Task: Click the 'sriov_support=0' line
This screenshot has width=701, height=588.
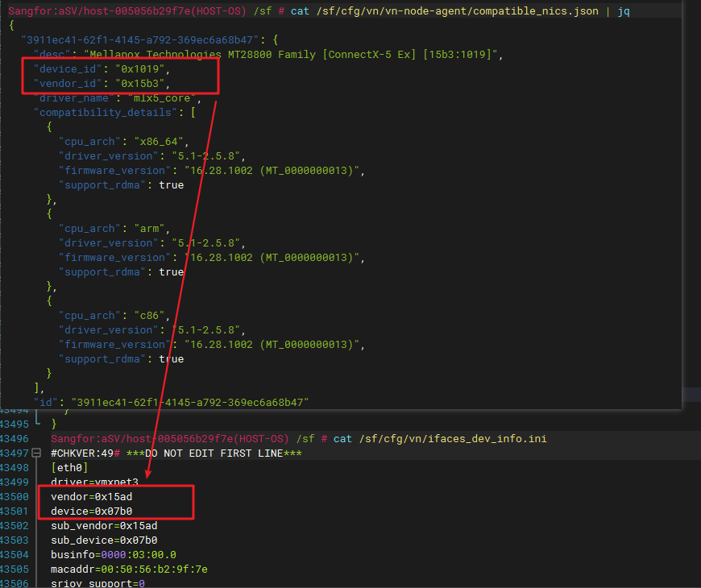Action: [x=98, y=583]
